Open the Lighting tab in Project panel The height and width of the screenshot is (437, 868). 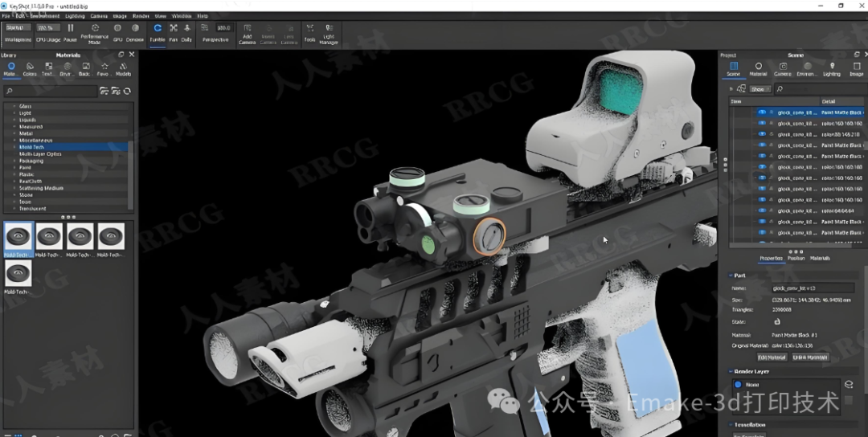pos(832,69)
